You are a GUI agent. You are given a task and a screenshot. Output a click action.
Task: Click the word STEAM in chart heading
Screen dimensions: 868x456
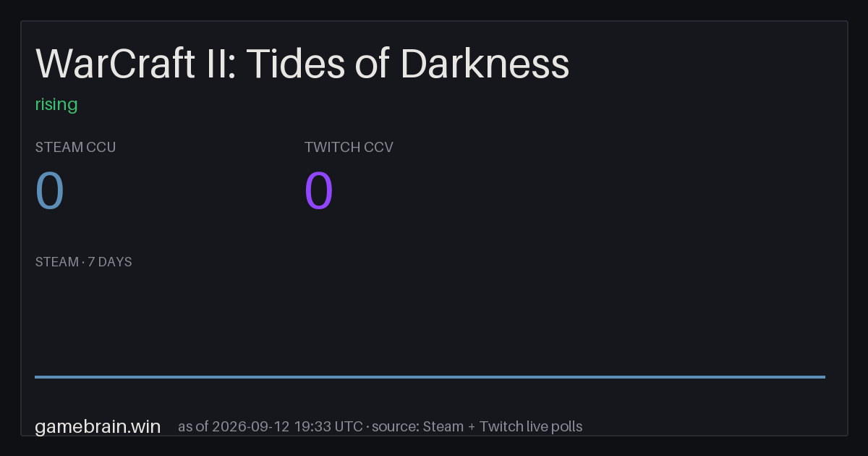(x=57, y=262)
